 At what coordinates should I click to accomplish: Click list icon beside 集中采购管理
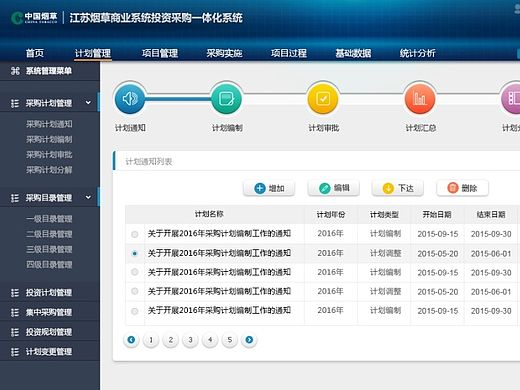point(15,312)
